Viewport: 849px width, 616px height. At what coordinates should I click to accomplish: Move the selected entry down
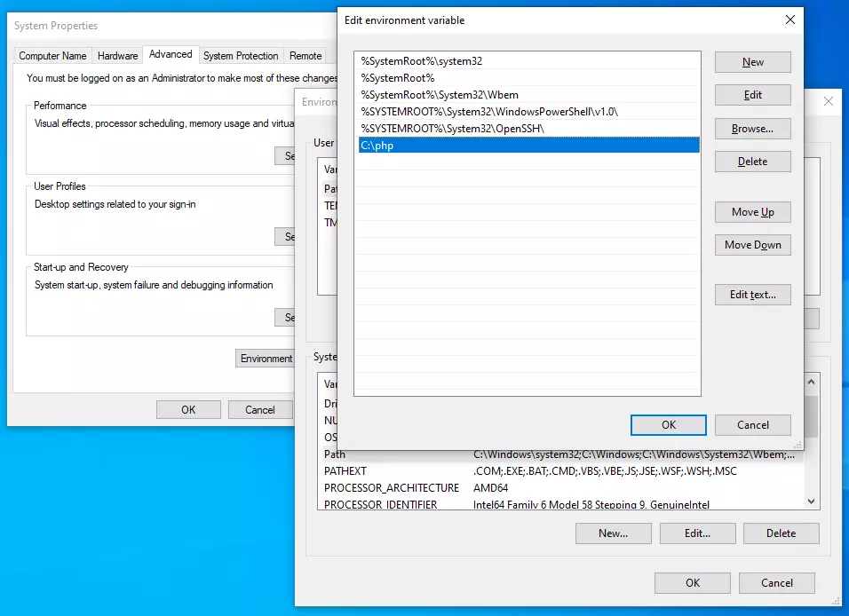(752, 245)
